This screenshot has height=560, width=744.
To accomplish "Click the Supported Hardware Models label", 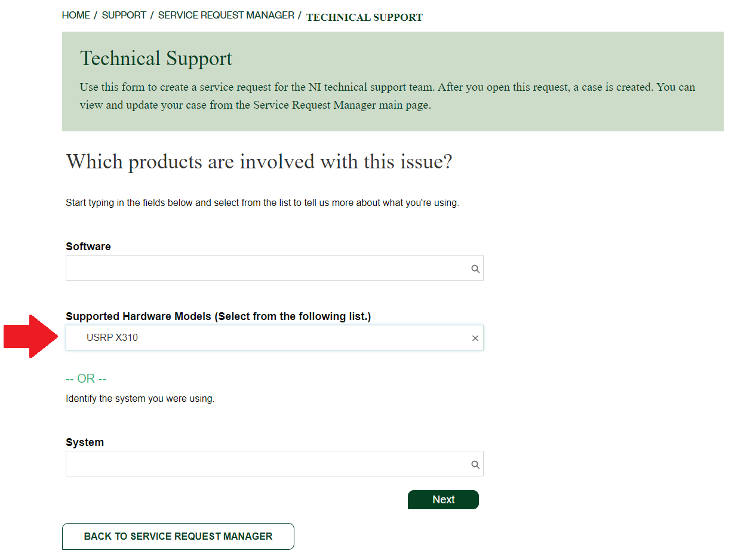I will 219,316.
